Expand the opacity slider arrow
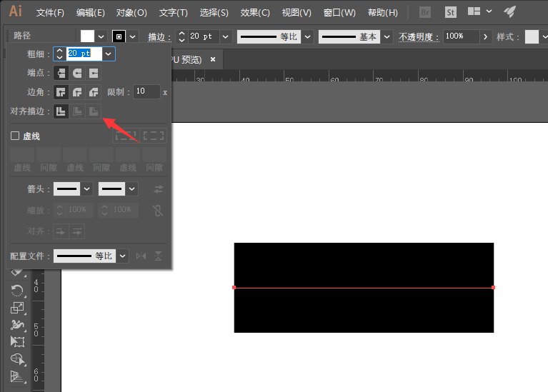 click(485, 36)
